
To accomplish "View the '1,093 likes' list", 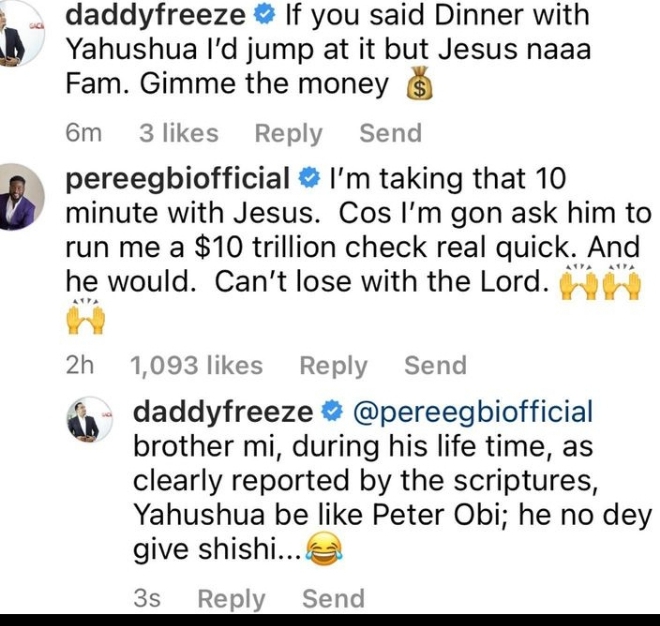I will (196, 366).
